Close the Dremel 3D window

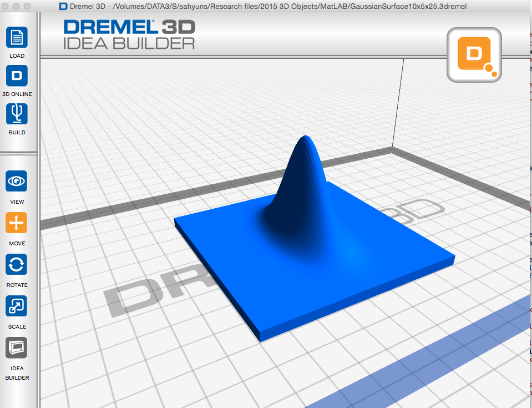pos(5,6)
